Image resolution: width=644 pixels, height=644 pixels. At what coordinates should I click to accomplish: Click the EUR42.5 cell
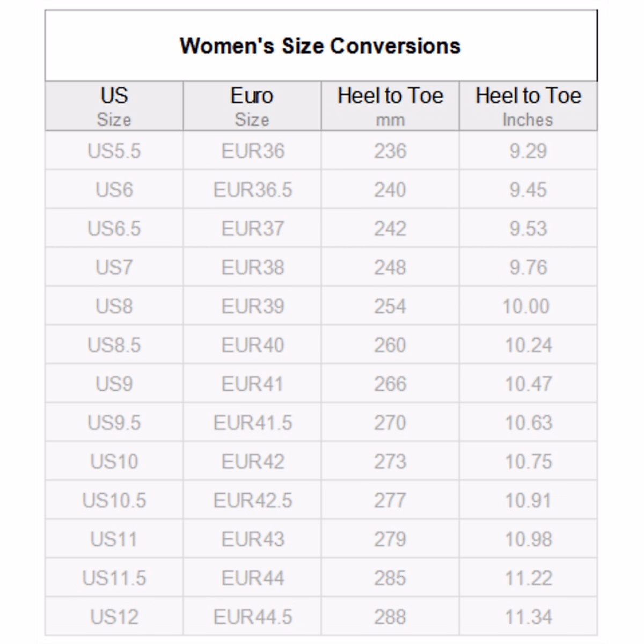coord(252,501)
